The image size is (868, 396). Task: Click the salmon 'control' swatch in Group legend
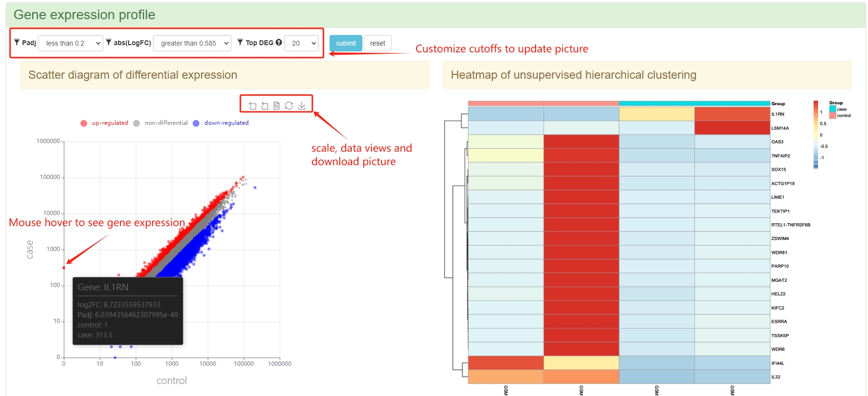[832, 116]
